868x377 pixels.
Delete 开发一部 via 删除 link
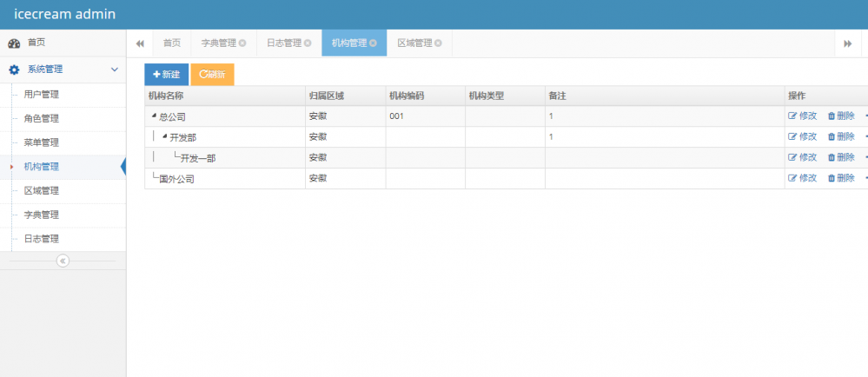[841, 157]
